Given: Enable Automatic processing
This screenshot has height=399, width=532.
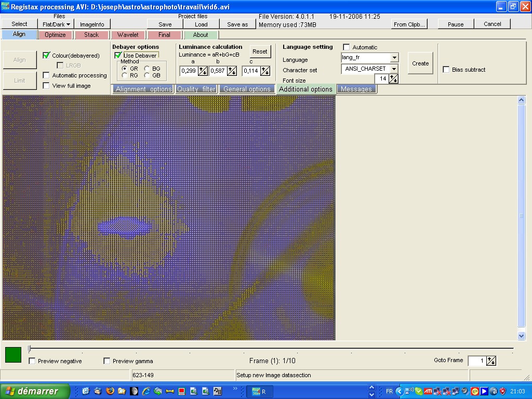Looking at the screenshot, I should pos(46,75).
